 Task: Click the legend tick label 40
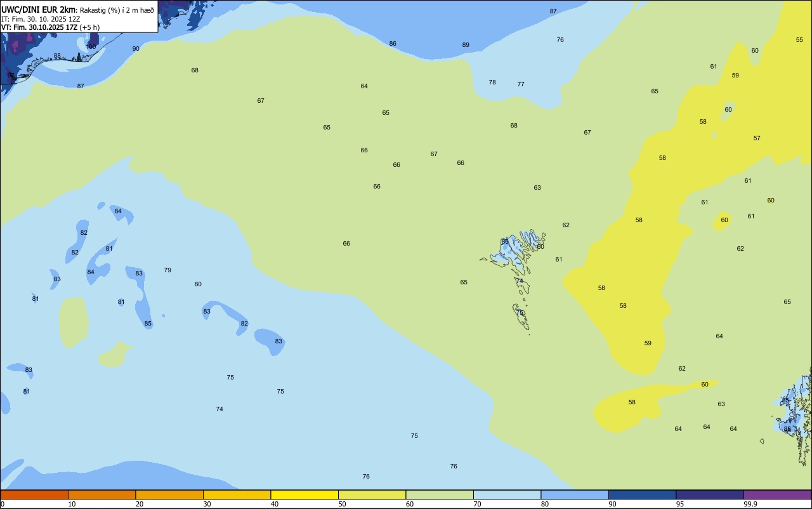(275, 504)
